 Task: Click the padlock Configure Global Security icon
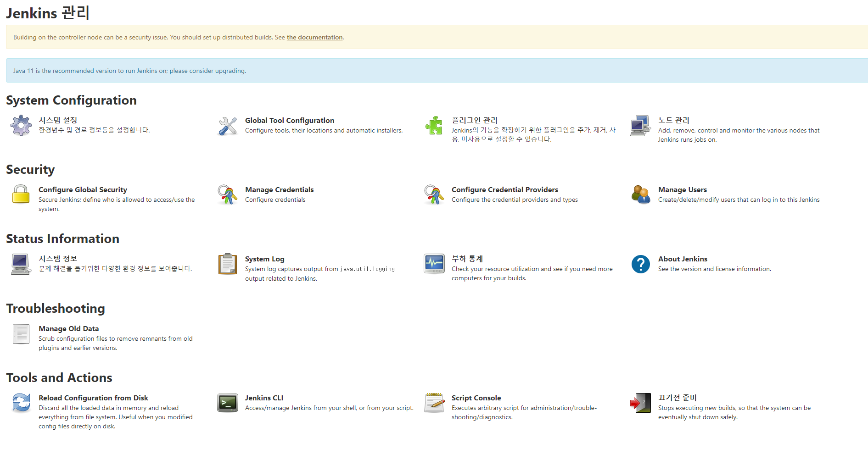click(21, 194)
